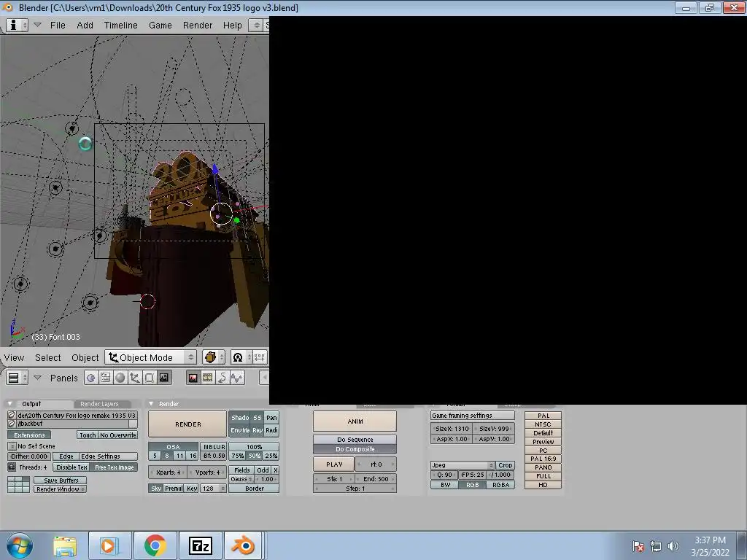Open file browser icon beside output path

click(12, 415)
